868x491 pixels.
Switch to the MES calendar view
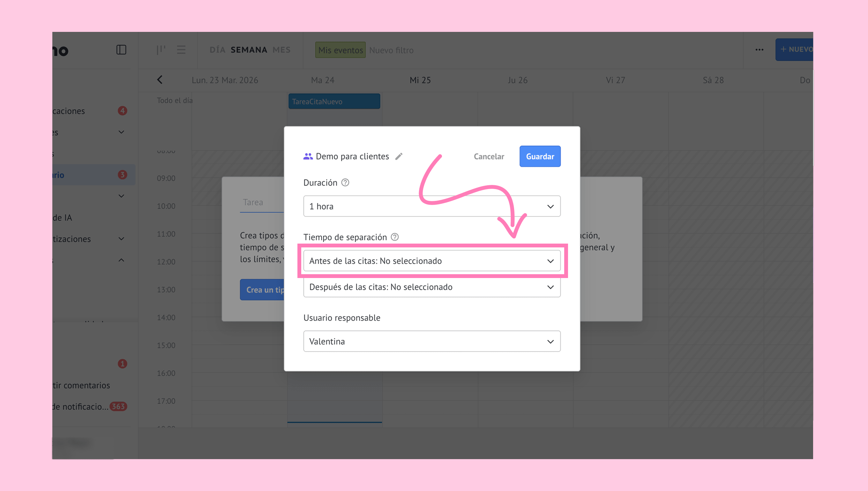[x=281, y=50]
